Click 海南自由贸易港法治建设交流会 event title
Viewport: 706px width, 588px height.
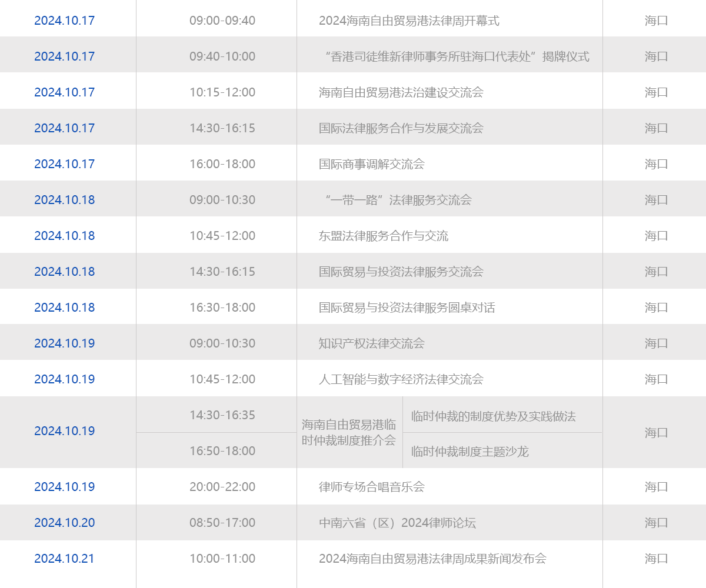(x=401, y=92)
